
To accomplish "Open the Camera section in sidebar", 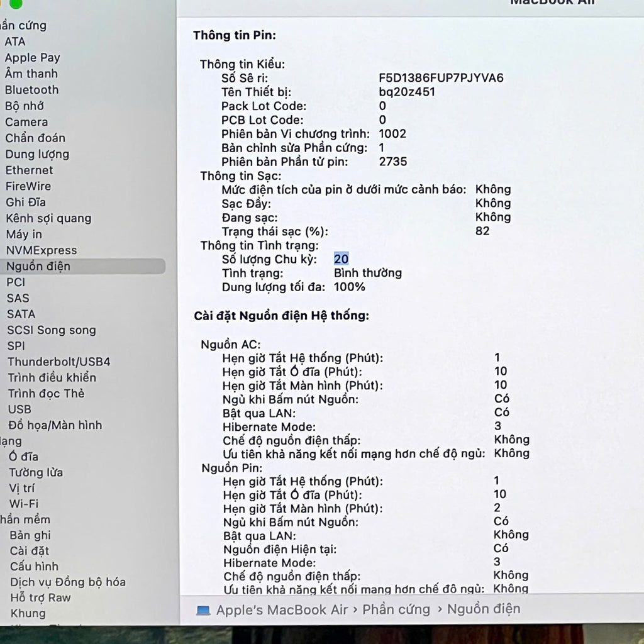I will point(26,122).
